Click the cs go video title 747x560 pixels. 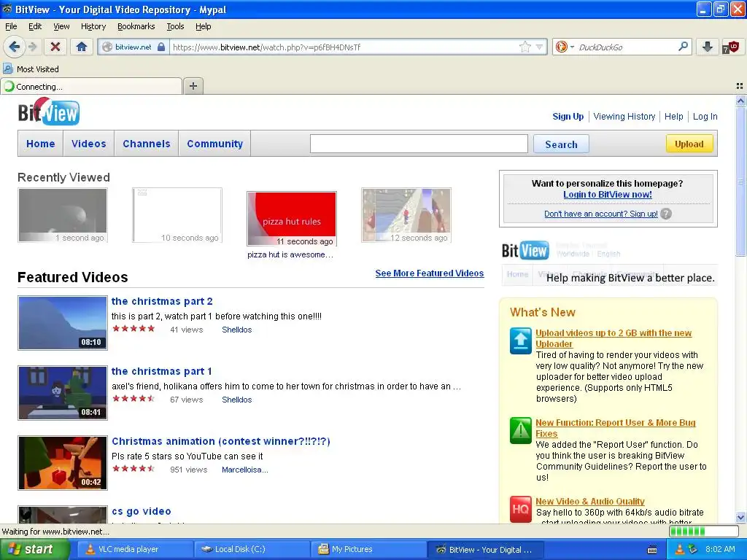[x=141, y=511]
